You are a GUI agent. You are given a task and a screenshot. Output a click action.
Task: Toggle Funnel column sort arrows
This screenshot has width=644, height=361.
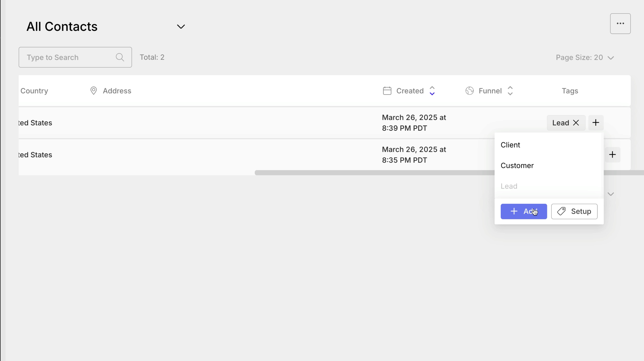510,91
